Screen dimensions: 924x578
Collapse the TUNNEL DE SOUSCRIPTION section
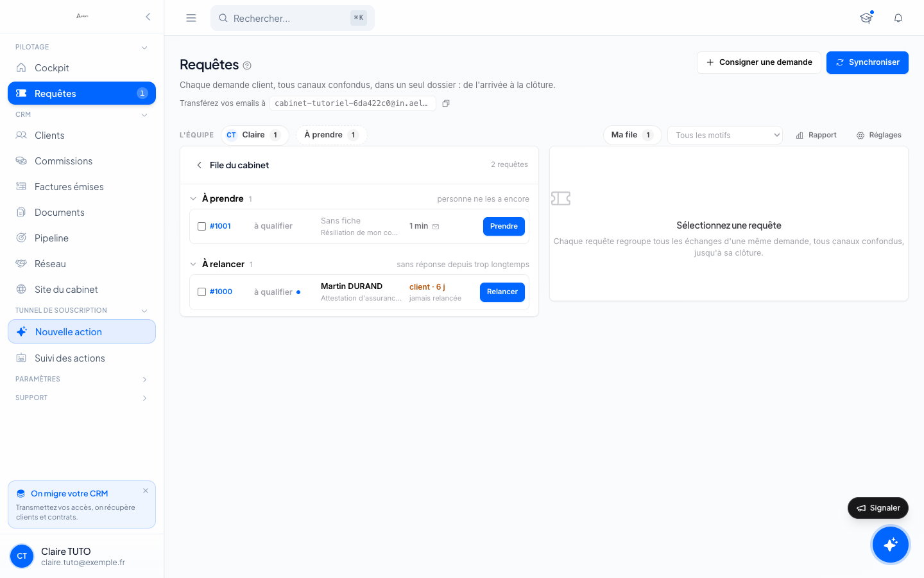coord(144,311)
